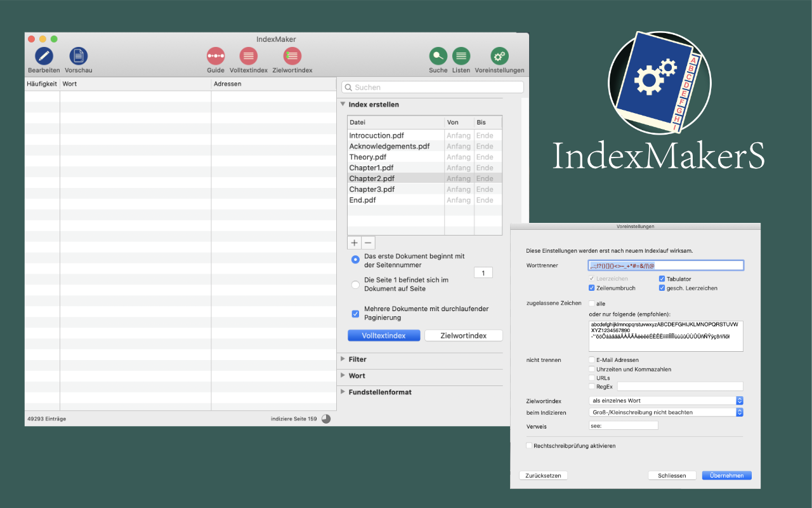This screenshot has width=812, height=508.
Task: Open the Bearbeiten pencil tool
Action: pyautogui.click(x=44, y=56)
